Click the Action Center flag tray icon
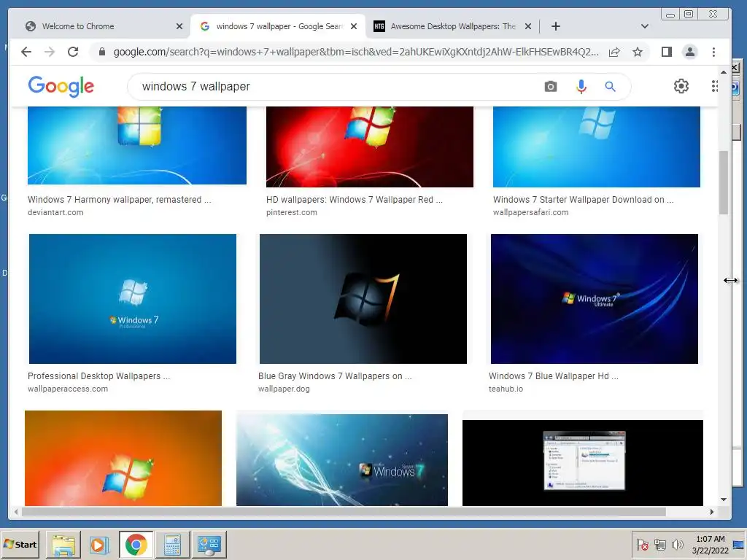The width and height of the screenshot is (747, 560). tap(643, 545)
